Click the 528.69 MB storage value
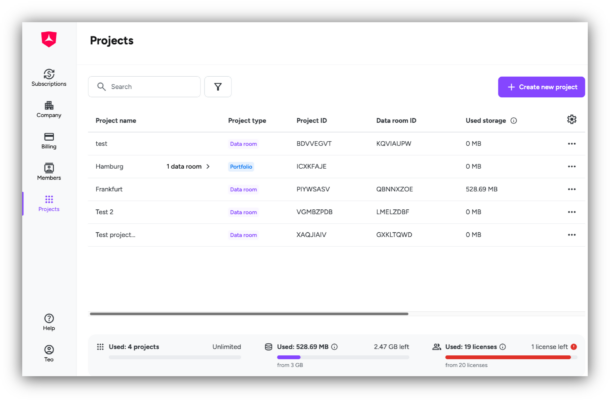Image resolution: width=610 pixels, height=400 pixels. (481, 189)
